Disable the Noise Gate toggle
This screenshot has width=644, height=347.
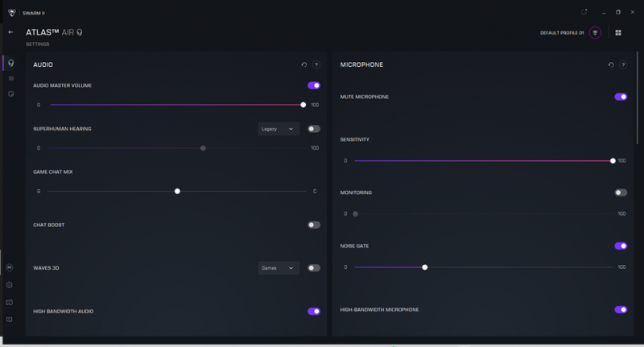point(621,246)
